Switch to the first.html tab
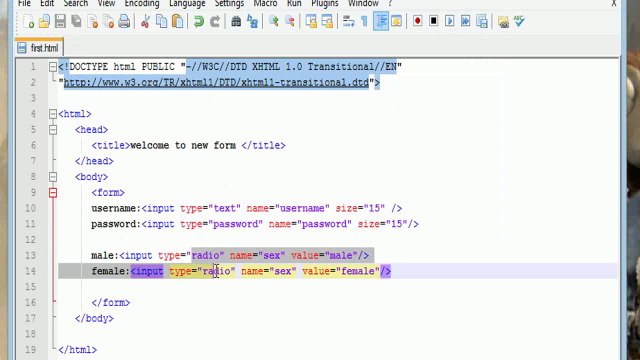Image resolution: width=640 pixels, height=360 pixels. pos(39,48)
